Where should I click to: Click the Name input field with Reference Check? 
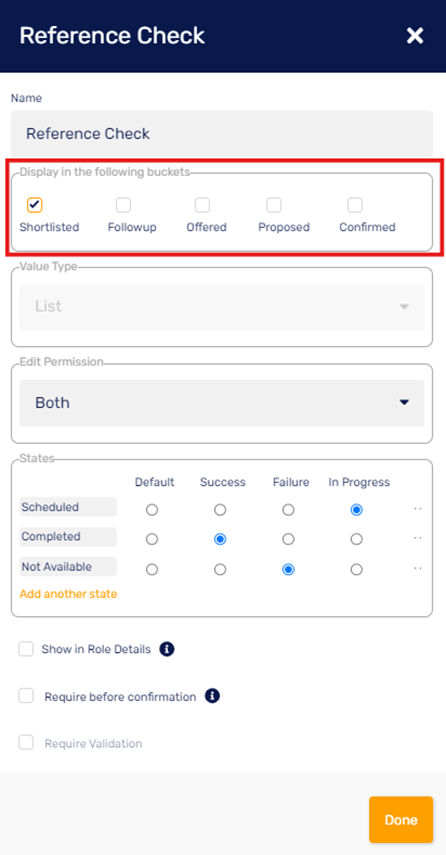222,134
